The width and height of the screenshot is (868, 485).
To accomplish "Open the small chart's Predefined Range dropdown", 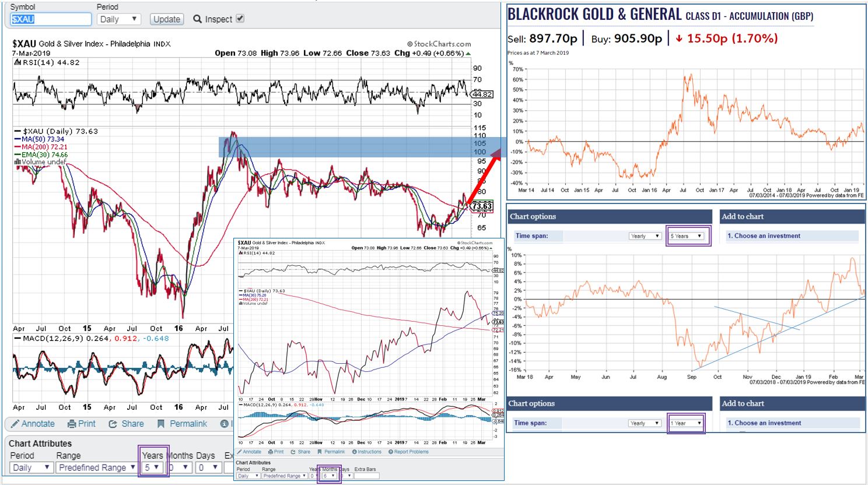I will pos(284,476).
